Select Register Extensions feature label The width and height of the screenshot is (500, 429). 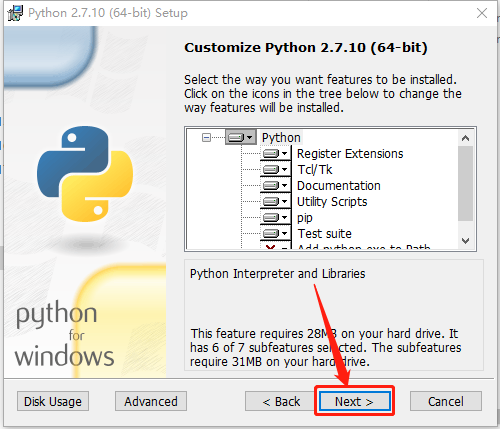point(350,154)
